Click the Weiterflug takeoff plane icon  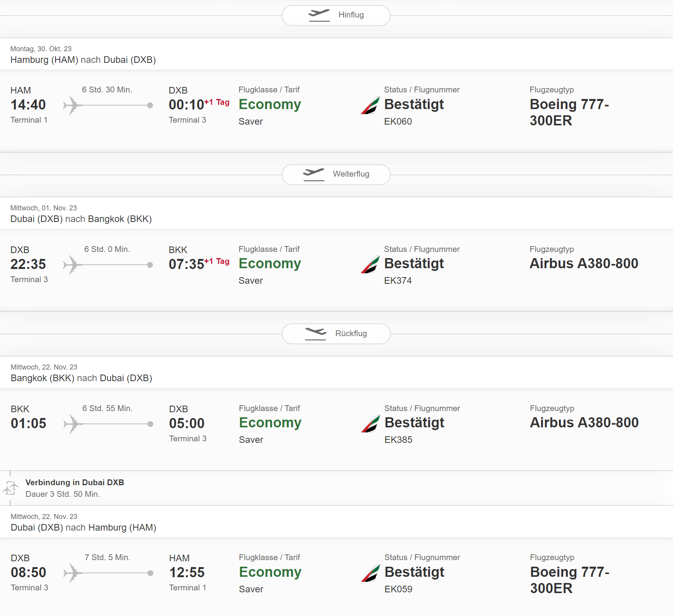[x=314, y=174]
